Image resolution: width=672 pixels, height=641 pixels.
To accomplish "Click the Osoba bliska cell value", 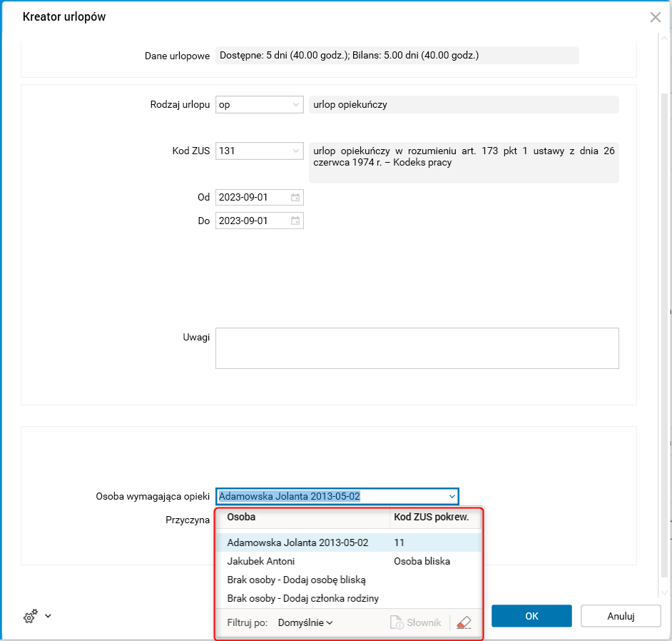I will coord(422,561).
